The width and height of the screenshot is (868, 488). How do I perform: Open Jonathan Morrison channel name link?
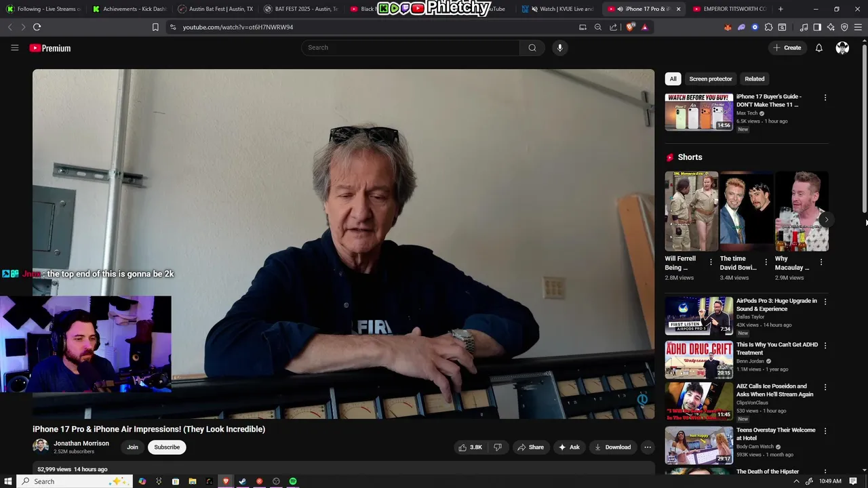coord(81,443)
